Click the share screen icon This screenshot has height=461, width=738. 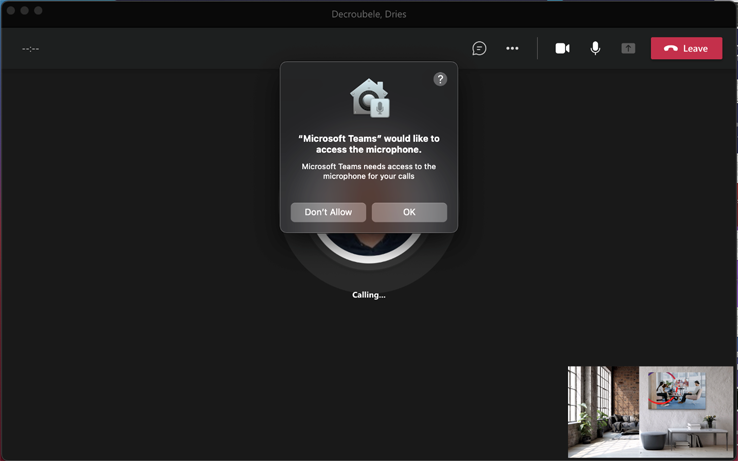coord(628,48)
